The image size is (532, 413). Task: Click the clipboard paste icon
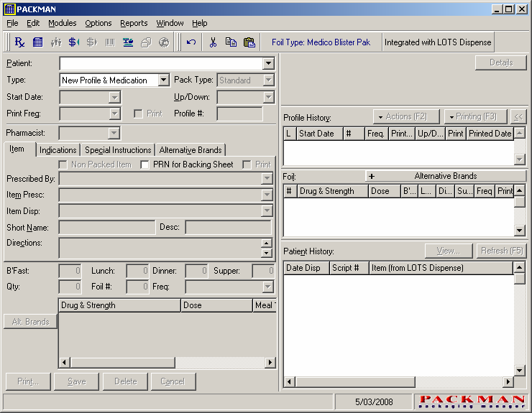[249, 42]
